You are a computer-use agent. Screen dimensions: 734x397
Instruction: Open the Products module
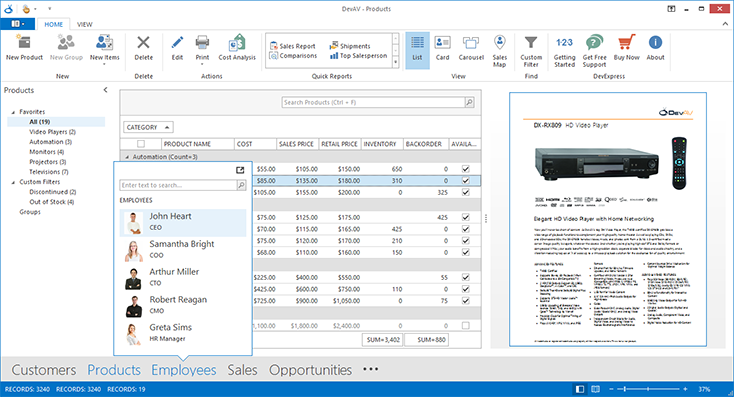(x=114, y=370)
